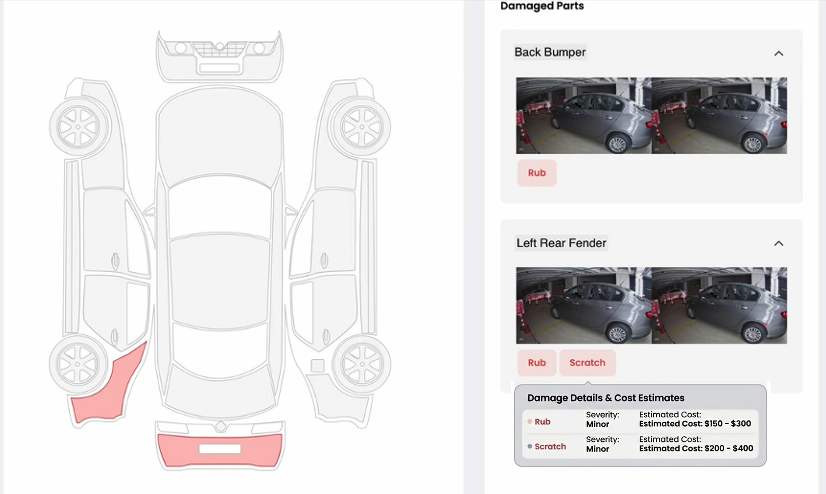
Task: Collapse the Left Rear Fender section chevron
Action: (x=778, y=243)
